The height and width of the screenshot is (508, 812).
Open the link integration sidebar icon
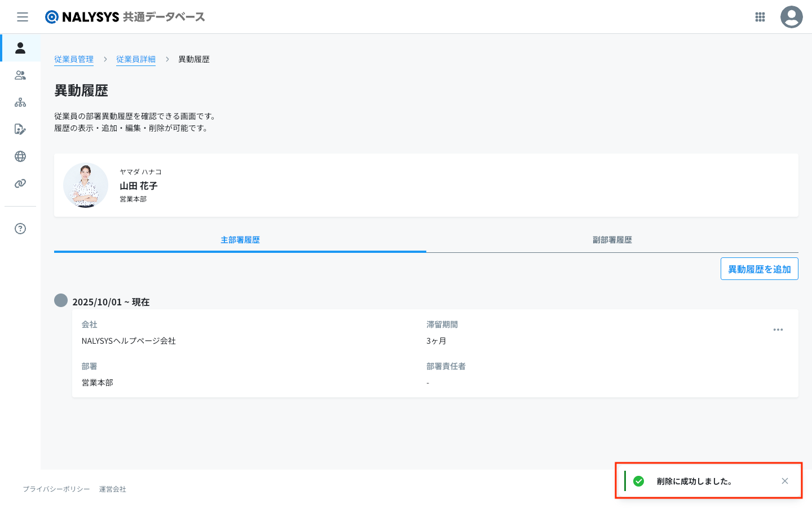pyautogui.click(x=20, y=183)
